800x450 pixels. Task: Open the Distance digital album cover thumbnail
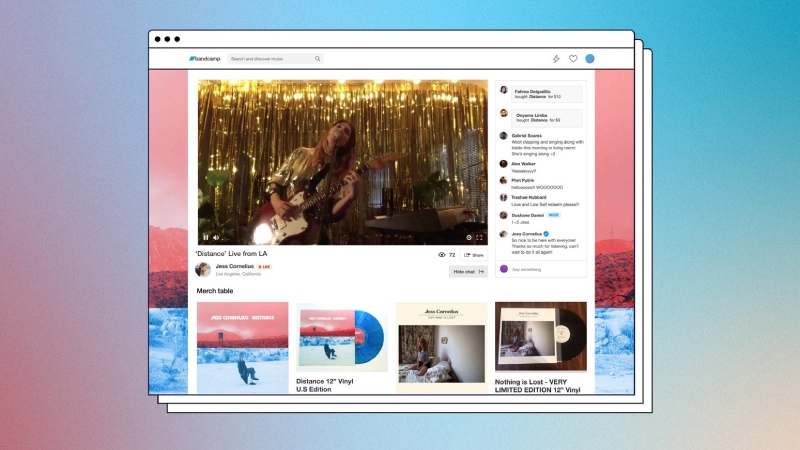(x=242, y=347)
